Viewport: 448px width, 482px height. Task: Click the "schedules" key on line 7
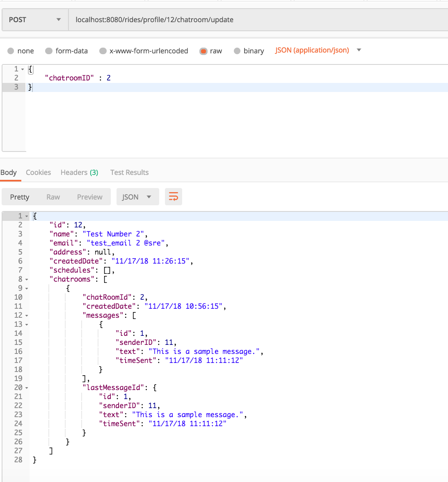click(x=72, y=270)
